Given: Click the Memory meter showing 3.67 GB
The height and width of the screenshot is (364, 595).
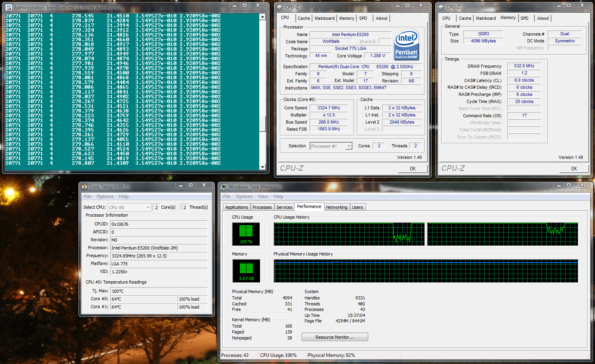Looking at the screenshot, I should pos(246,271).
